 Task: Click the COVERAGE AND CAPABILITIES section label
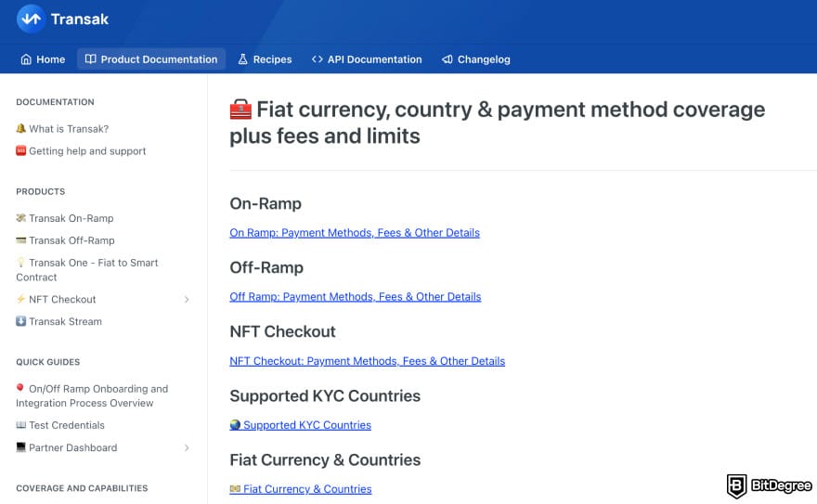pyautogui.click(x=82, y=488)
